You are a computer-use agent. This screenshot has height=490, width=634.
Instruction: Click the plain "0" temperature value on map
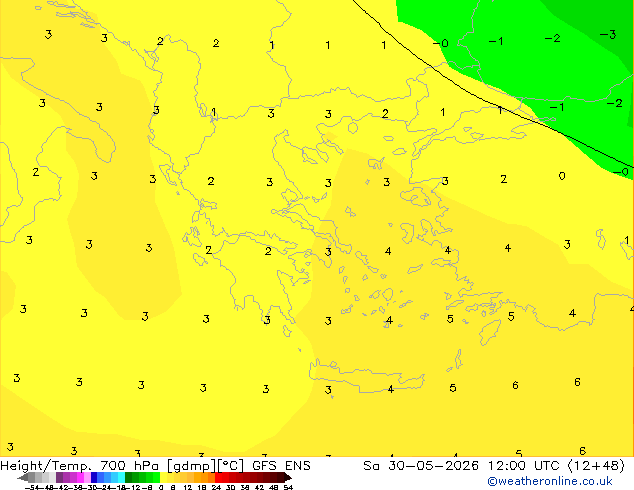point(562,176)
